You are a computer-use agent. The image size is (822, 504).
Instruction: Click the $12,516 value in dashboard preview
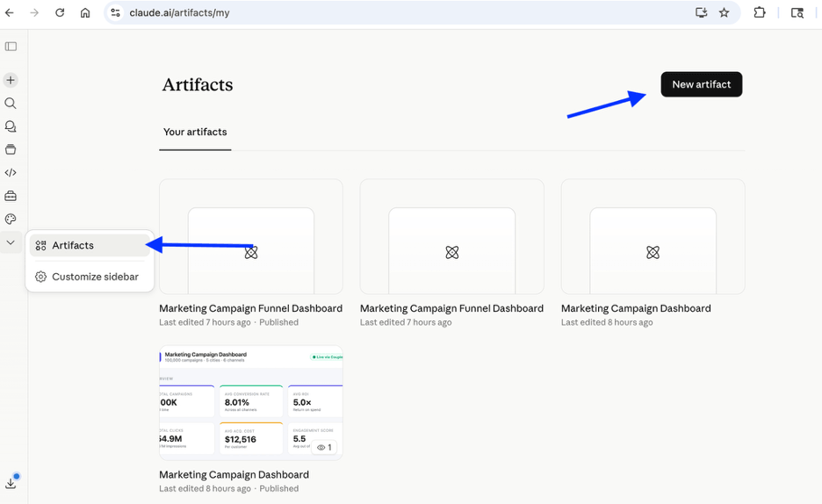[241, 439]
